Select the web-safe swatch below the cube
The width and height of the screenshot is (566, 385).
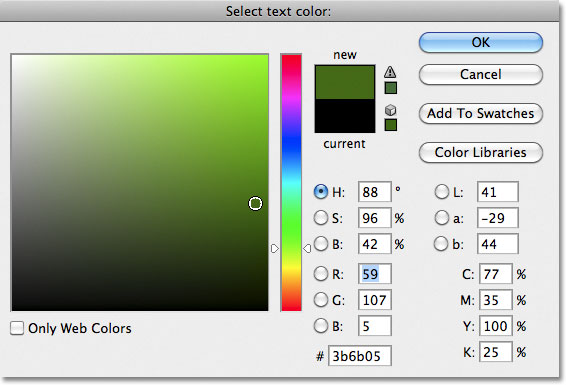(x=391, y=125)
